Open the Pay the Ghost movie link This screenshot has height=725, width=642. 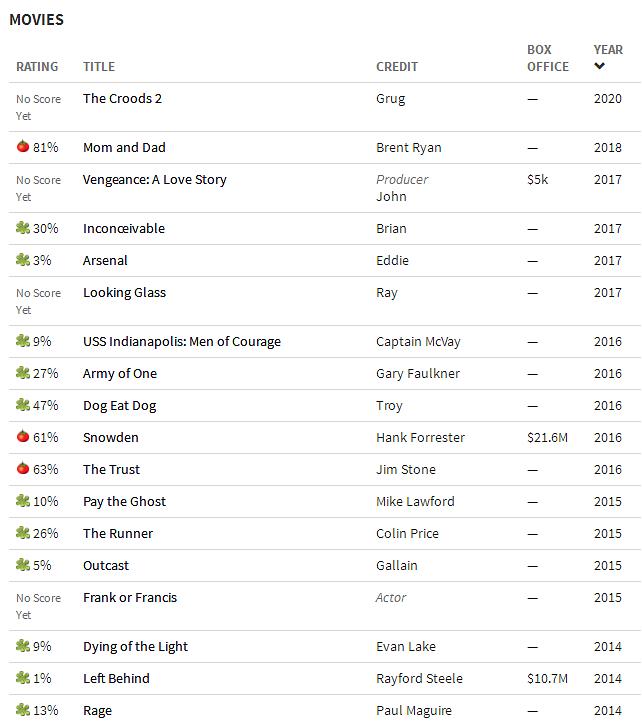[124, 501]
